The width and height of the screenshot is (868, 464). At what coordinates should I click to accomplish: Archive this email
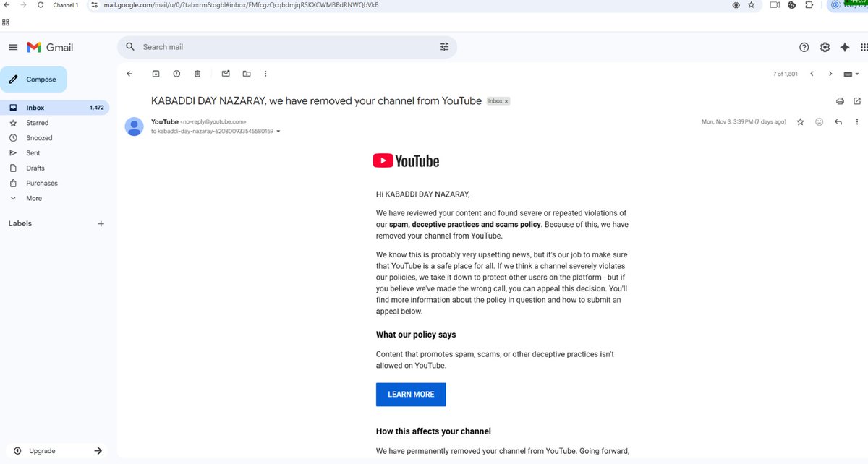click(x=156, y=74)
